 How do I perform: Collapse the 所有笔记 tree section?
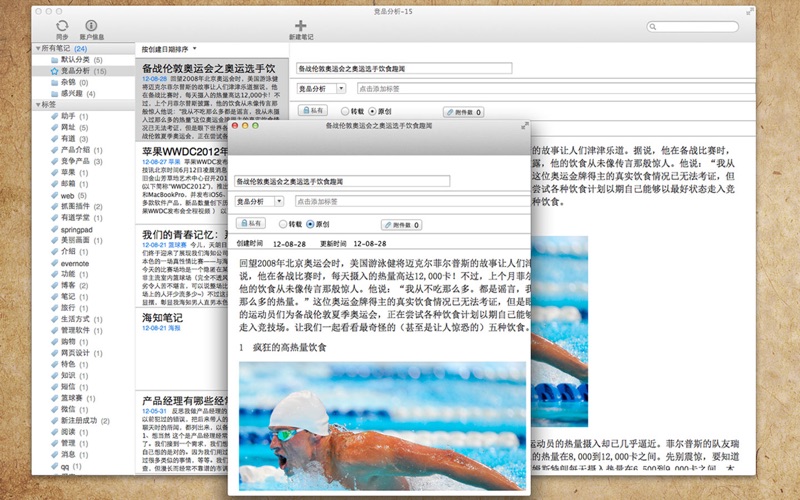tap(38, 48)
